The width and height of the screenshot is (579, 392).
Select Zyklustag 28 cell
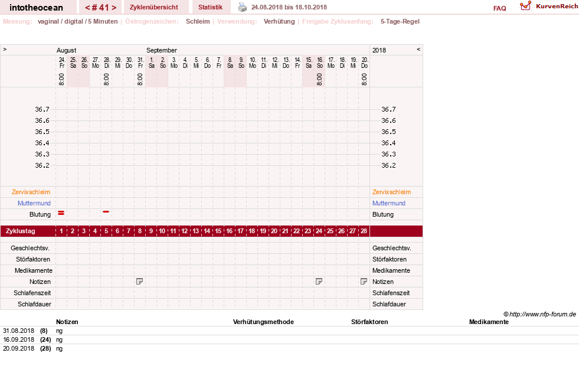(364, 231)
